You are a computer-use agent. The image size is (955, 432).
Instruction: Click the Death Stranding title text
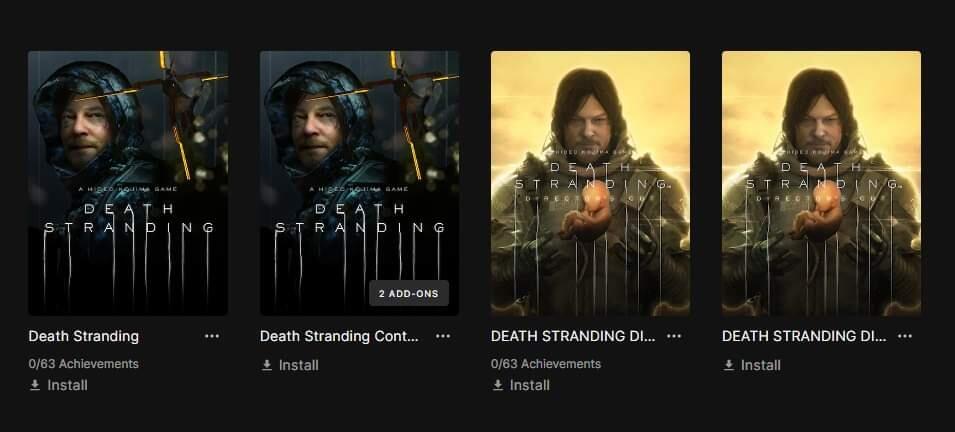[x=83, y=336]
